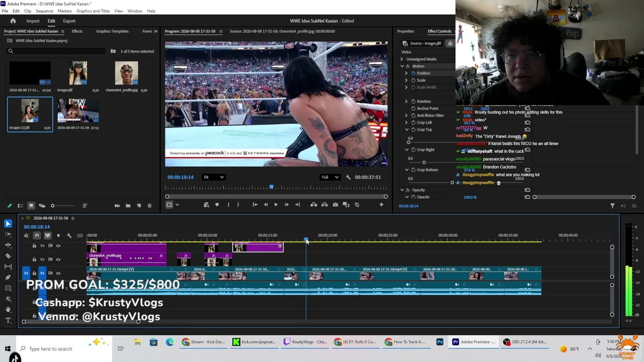Select the Slip tool

coord(8,266)
